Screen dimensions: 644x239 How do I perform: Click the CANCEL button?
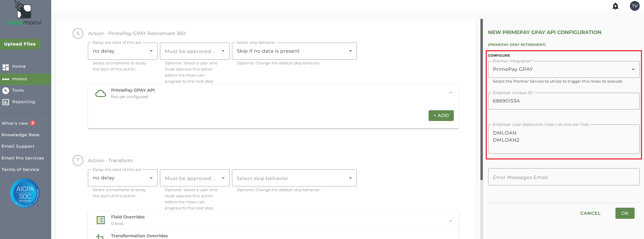[x=590, y=213]
